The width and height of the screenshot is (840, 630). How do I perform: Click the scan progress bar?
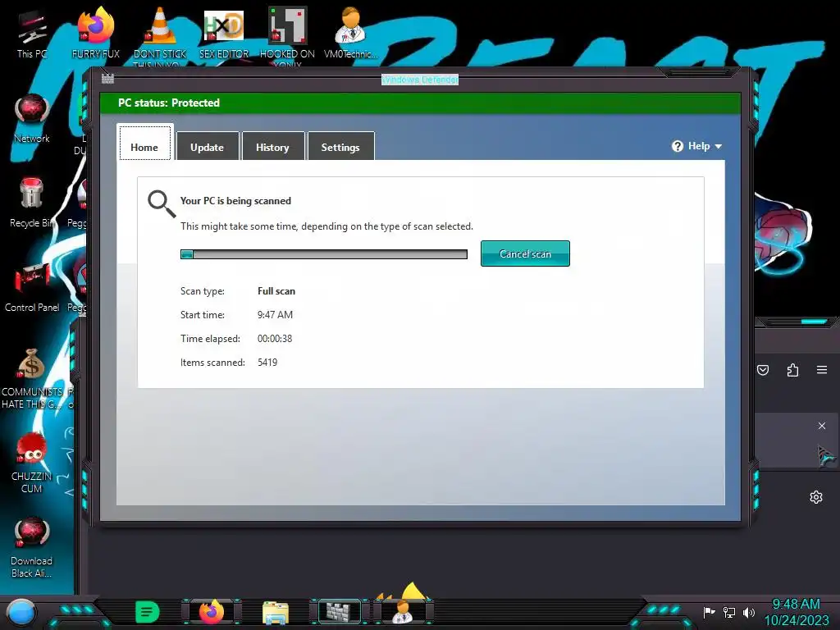(323, 254)
